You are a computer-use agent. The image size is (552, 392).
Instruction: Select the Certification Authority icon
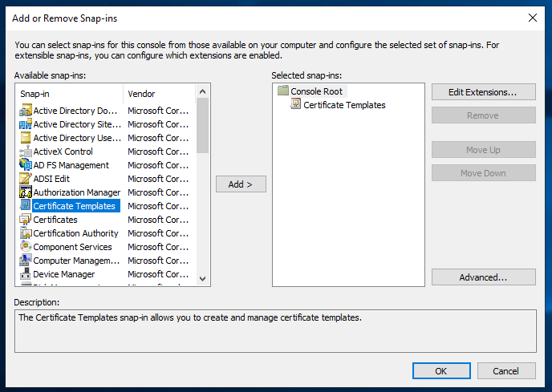[x=25, y=233]
